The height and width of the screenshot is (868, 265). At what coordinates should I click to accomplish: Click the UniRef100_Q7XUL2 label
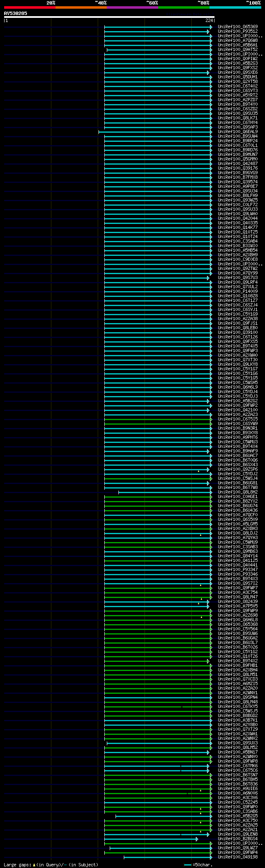pos(238,287)
